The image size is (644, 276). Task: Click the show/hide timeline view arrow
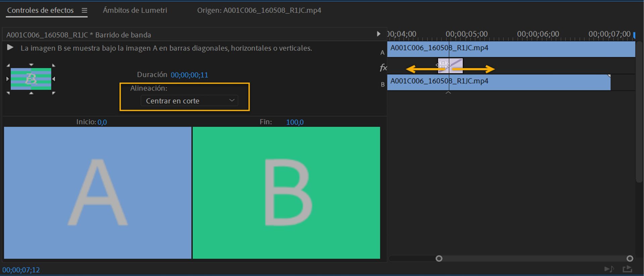point(378,34)
